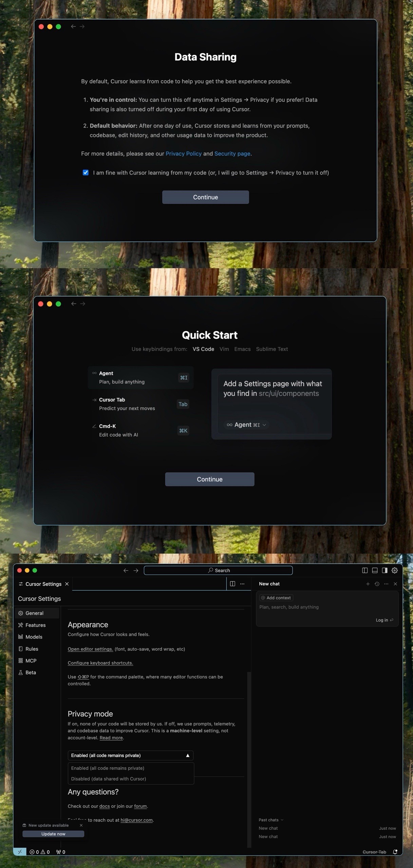This screenshot has width=413, height=868.
Task: Go forward in the Data Sharing window
Action: pyautogui.click(x=82, y=26)
